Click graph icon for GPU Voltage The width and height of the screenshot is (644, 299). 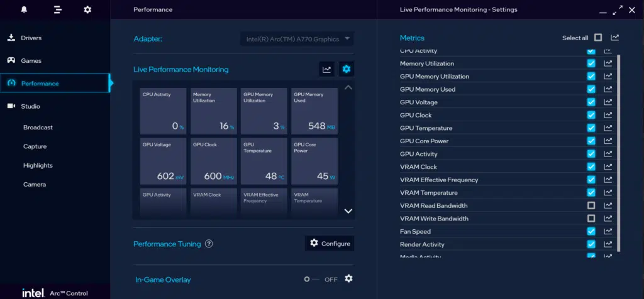point(608,102)
